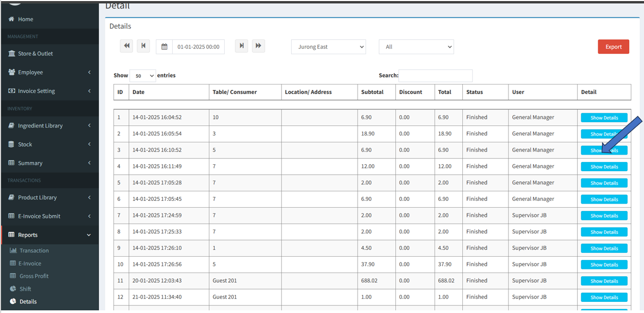Open the show 50 entries dropdown
Viewport: 644px width, 313px height.
pos(142,75)
